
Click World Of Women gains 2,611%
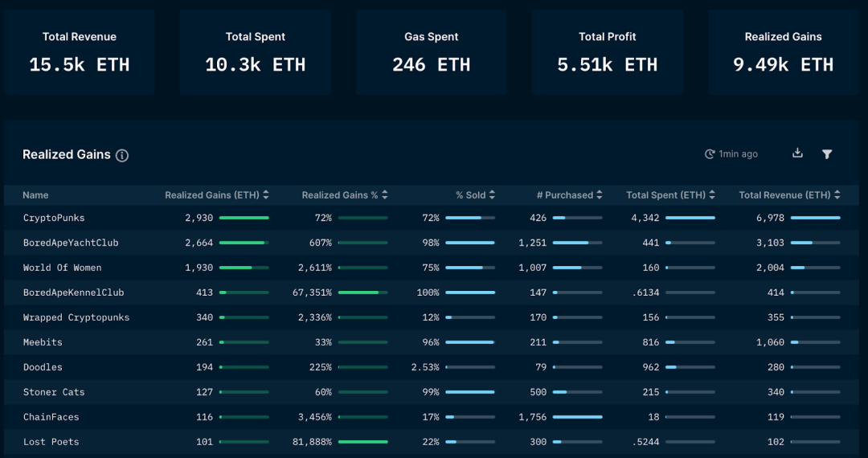pyautogui.click(x=315, y=268)
